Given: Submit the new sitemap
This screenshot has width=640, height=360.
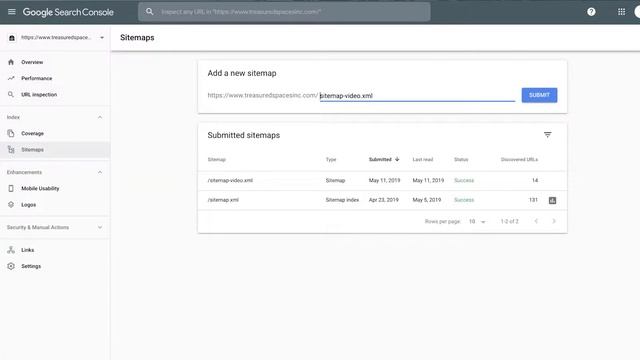Looking at the screenshot, I should pos(539,95).
